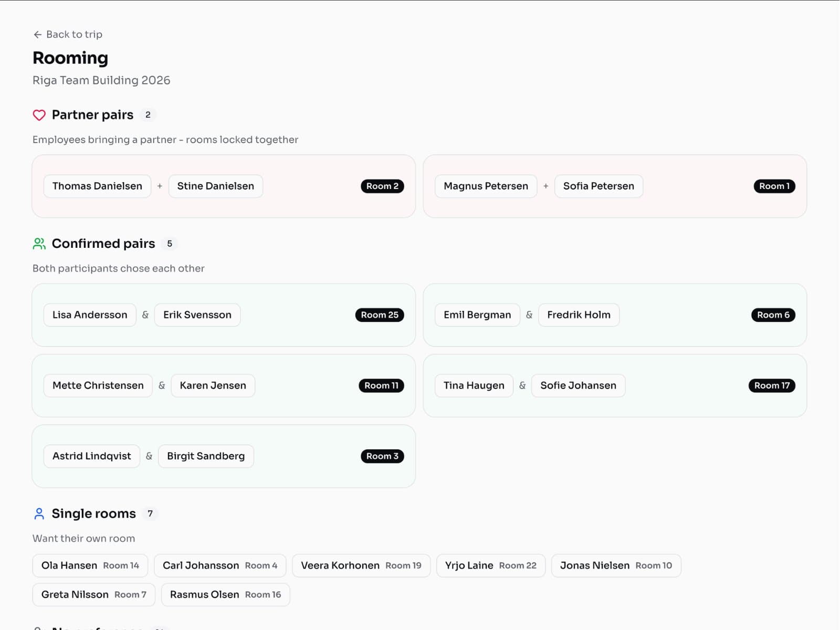Select the Thomas Danielsen name chip
The image size is (840, 630).
[97, 186]
